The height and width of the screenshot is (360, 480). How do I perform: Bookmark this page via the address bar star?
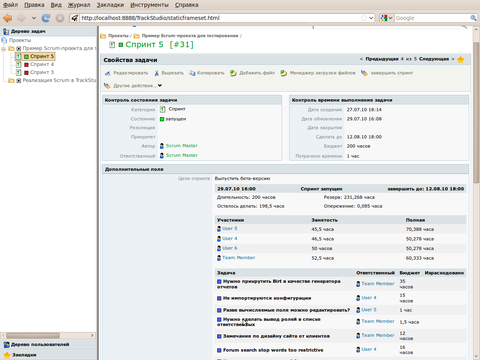pyautogui.click(x=364, y=18)
